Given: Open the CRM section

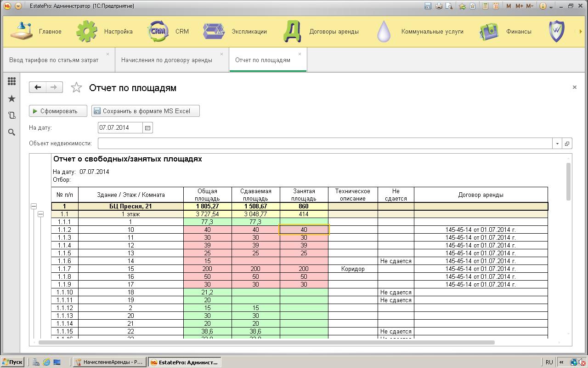Looking at the screenshot, I should [x=168, y=31].
